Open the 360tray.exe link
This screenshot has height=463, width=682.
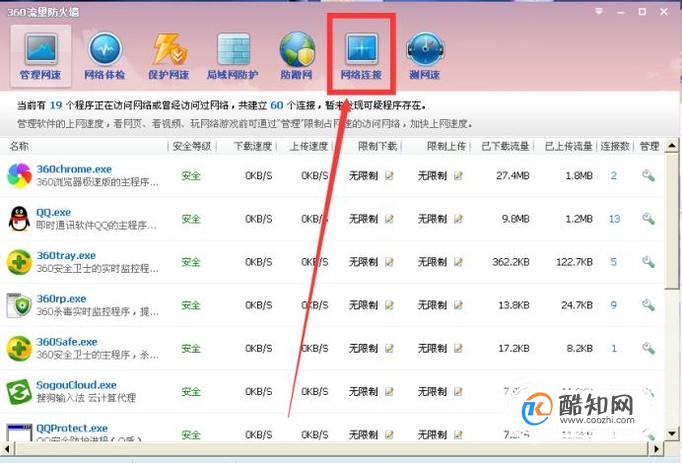click(66, 255)
